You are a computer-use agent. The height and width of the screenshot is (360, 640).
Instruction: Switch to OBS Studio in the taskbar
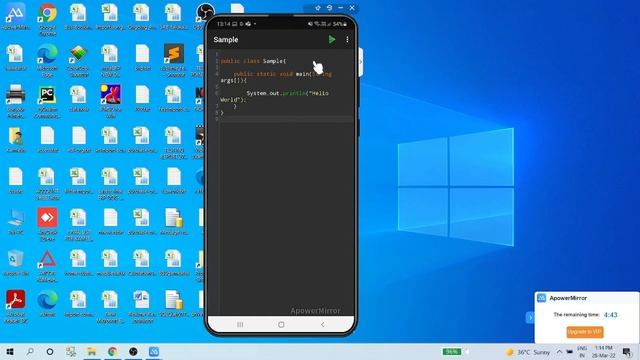pos(133,351)
